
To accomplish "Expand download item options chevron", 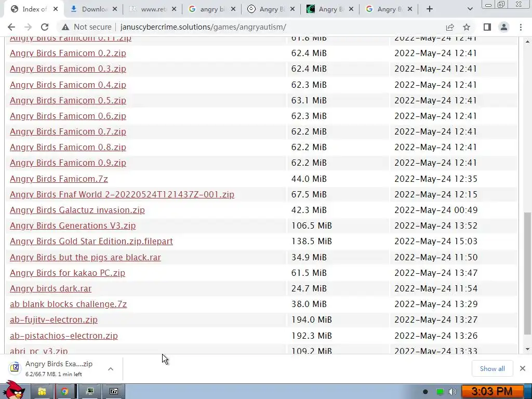I will point(111,369).
